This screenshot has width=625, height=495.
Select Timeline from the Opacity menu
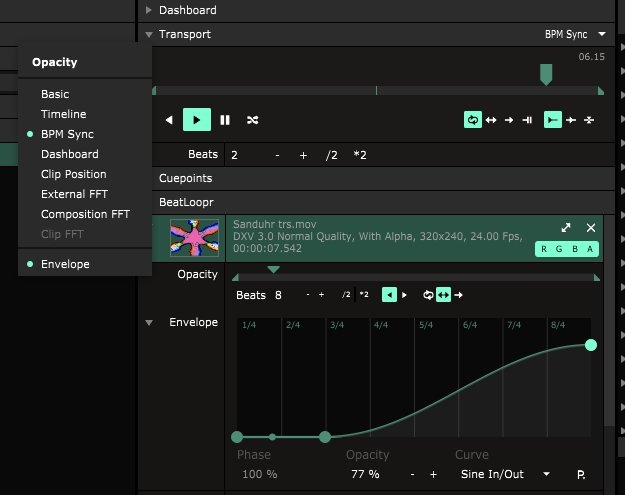(x=63, y=114)
